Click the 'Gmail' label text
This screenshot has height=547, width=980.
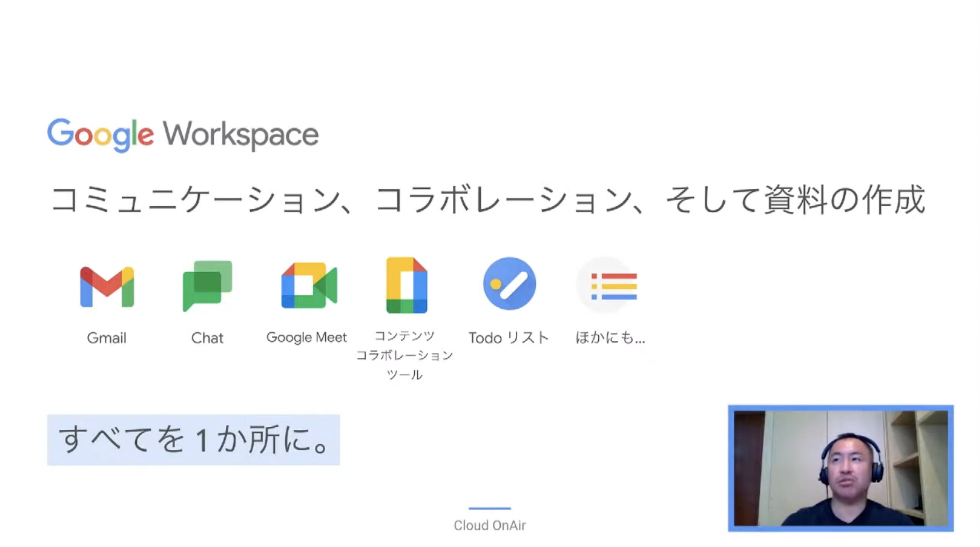[x=106, y=338]
